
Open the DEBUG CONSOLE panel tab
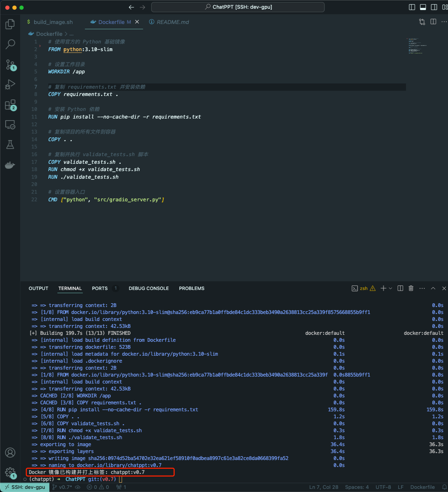pos(149,288)
